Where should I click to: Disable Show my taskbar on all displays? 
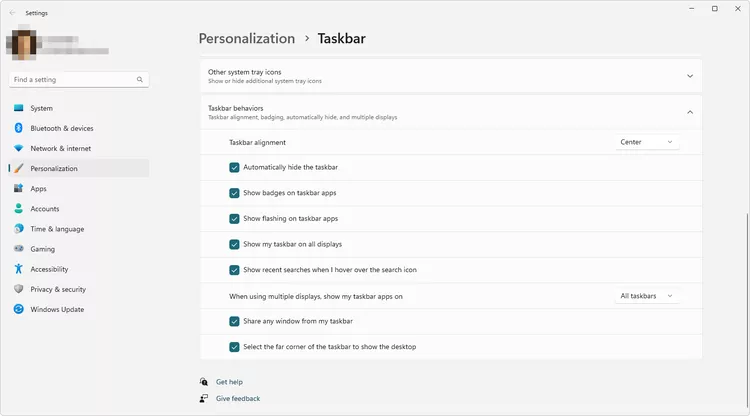[x=234, y=244]
